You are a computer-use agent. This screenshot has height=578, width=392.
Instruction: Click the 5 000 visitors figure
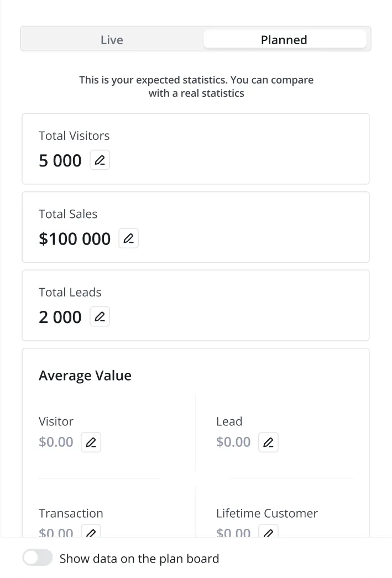point(60,161)
